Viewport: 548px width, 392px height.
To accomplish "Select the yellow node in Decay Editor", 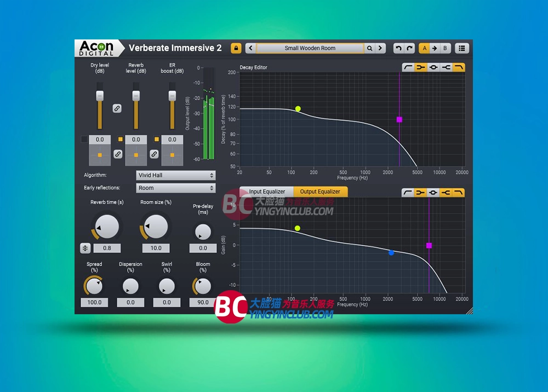I will (298, 108).
